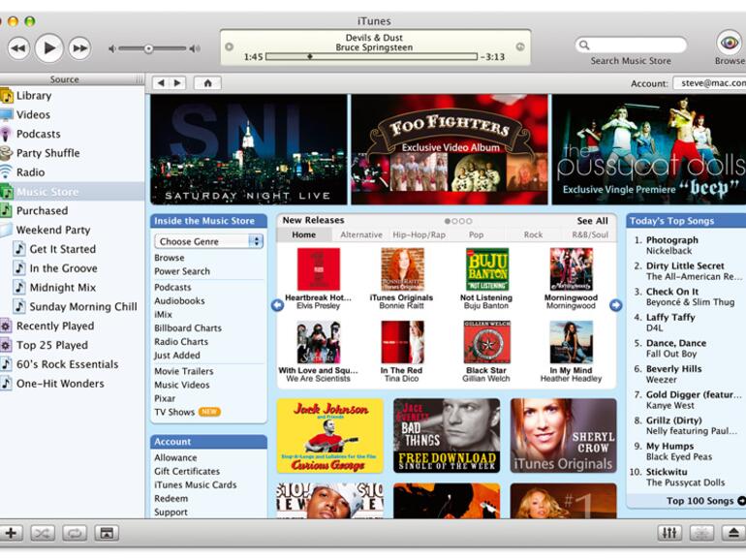Open the Choose Genre dropdown
Screen dimensions: 746x560
(208, 241)
